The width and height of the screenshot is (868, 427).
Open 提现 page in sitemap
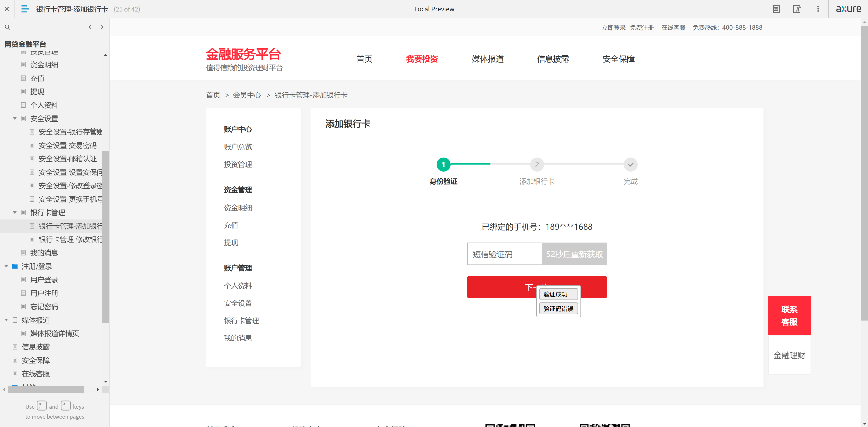pyautogui.click(x=37, y=92)
